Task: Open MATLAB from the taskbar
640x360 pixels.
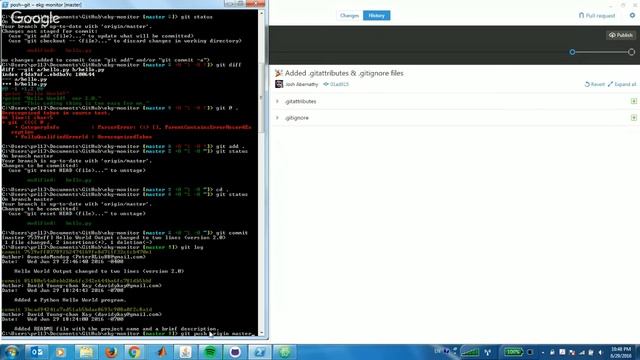Action: pos(162,352)
